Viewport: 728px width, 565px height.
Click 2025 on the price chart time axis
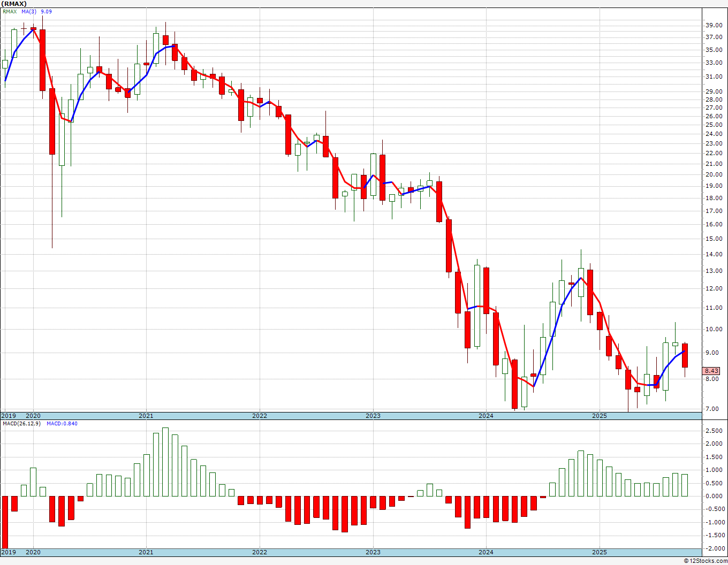(600, 416)
